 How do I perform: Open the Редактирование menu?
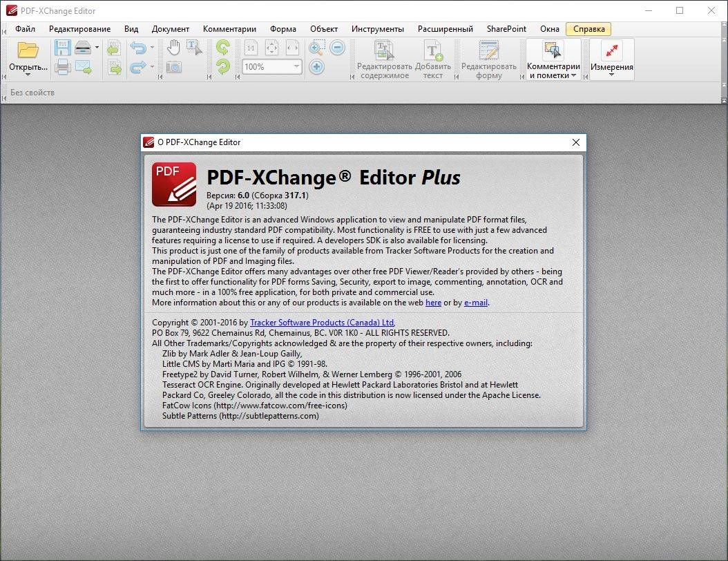(80, 29)
